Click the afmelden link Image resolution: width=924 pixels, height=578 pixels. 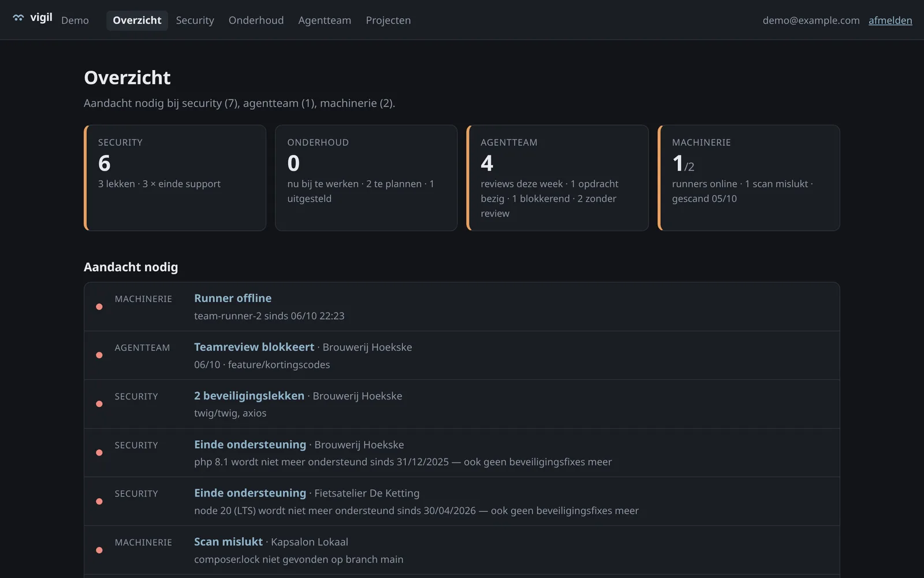pyautogui.click(x=890, y=20)
